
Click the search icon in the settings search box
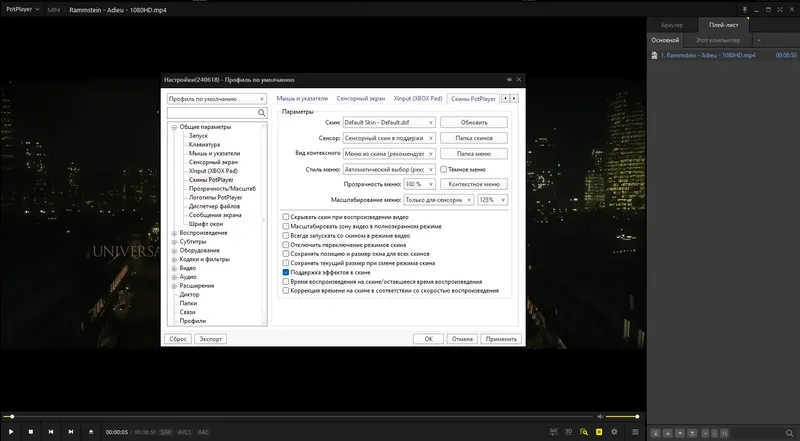tap(261, 113)
